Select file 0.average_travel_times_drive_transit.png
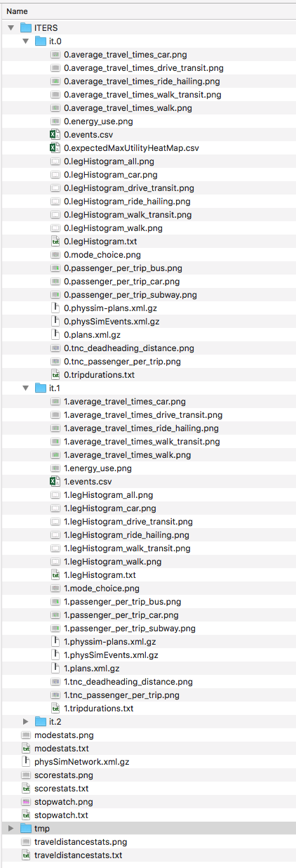296x868 pixels. 144,68
